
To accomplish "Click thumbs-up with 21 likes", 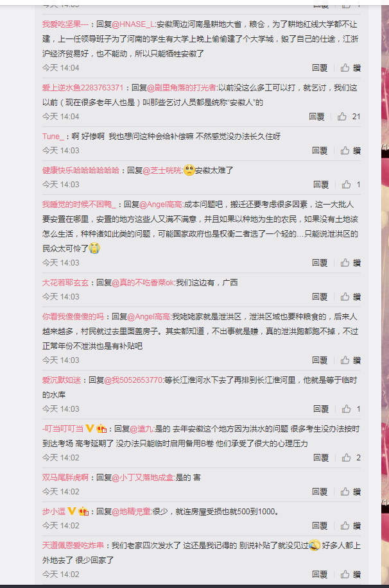I will click(x=349, y=117).
